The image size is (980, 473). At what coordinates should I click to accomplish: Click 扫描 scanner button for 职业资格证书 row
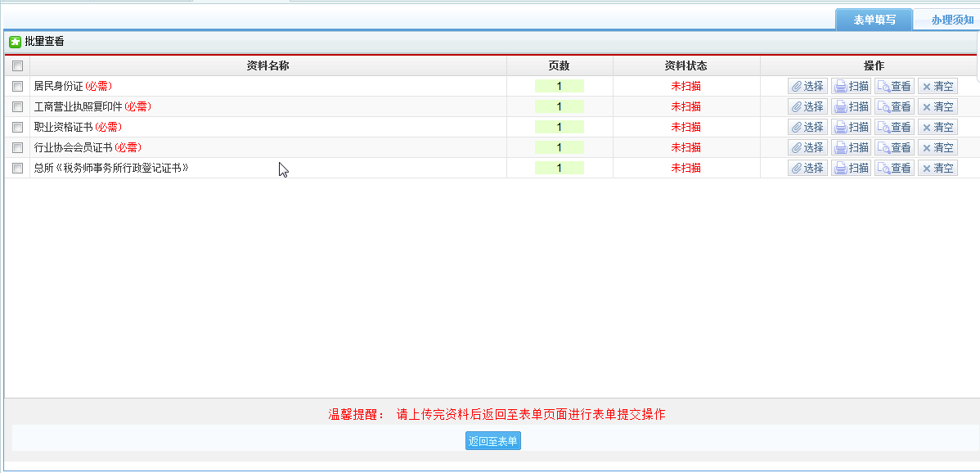(x=851, y=127)
